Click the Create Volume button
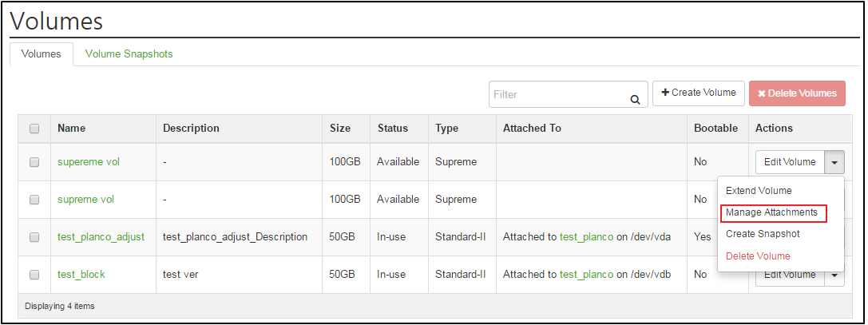This screenshot has height=325, width=868. click(x=699, y=93)
